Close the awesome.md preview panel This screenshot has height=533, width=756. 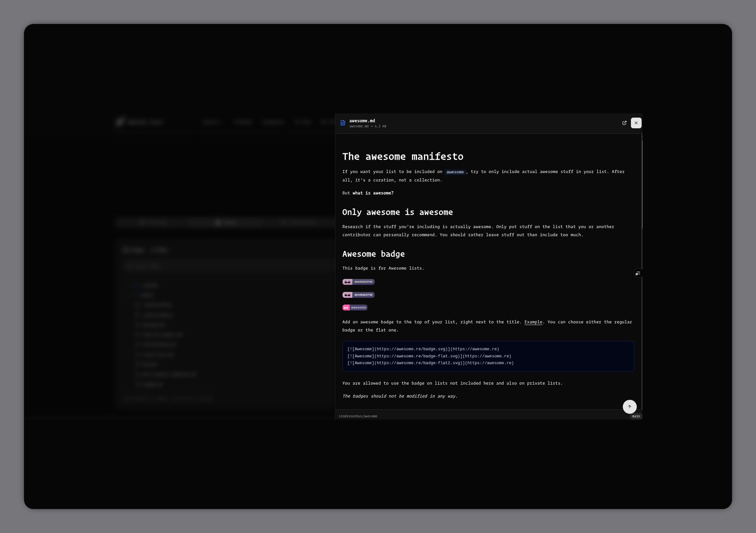click(x=636, y=123)
